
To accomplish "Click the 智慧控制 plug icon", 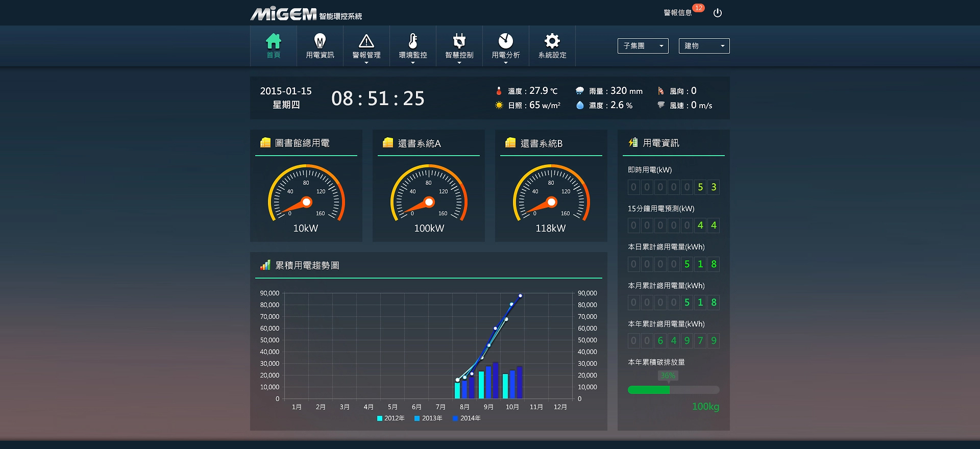I will [x=459, y=41].
